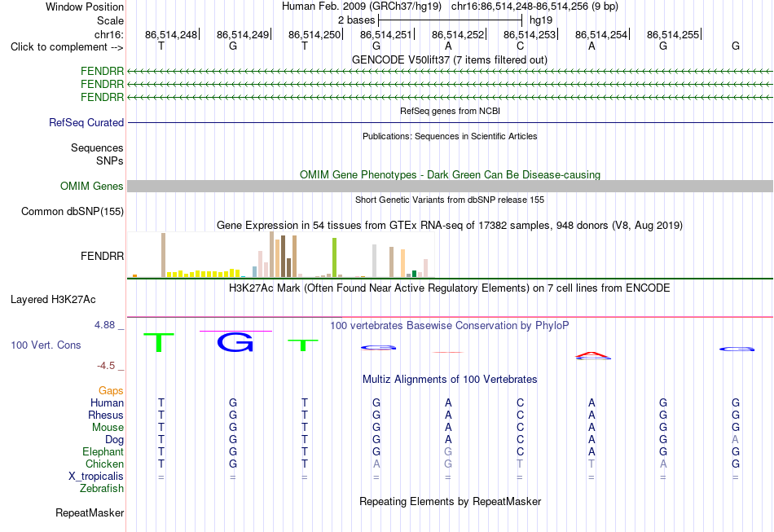Select the first FENDRR transcript label
The image size is (774, 532).
coord(102,72)
